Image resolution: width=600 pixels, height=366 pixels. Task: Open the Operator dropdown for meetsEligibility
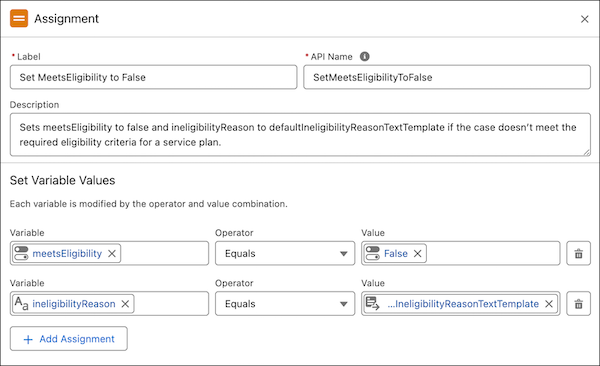[x=285, y=253]
